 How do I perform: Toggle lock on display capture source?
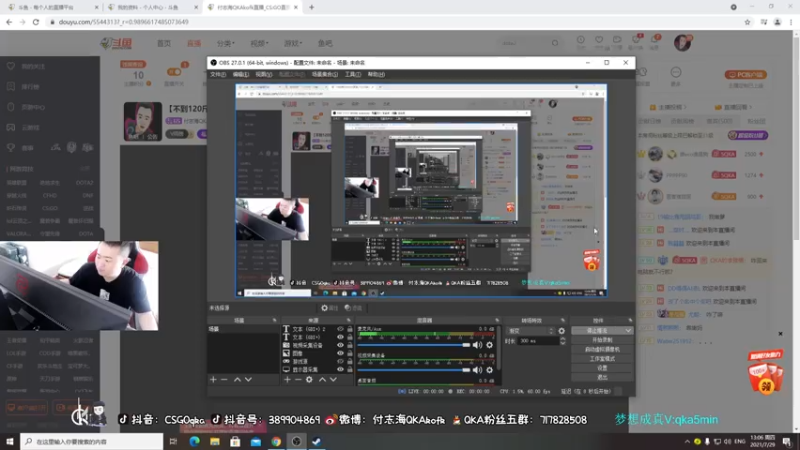[350, 369]
